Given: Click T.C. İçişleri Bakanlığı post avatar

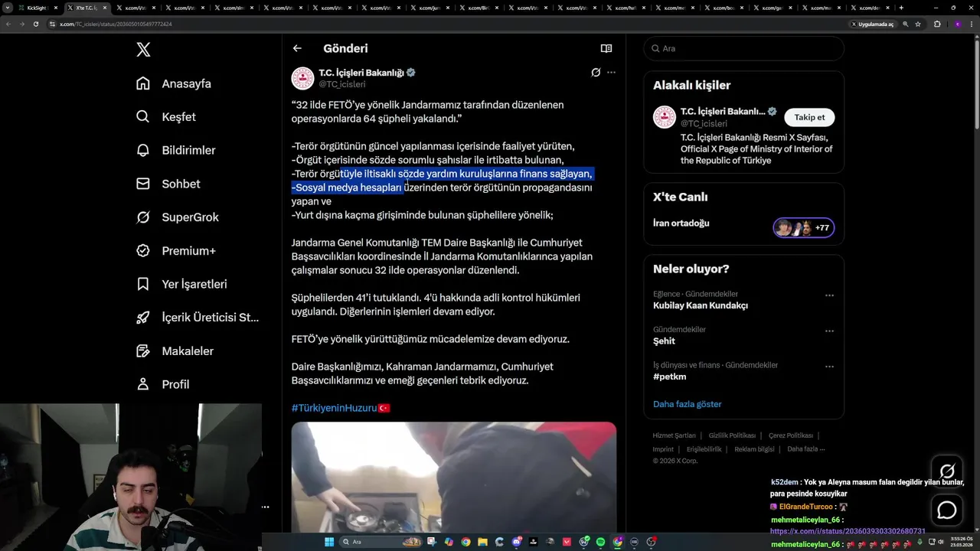Looking at the screenshot, I should point(302,78).
